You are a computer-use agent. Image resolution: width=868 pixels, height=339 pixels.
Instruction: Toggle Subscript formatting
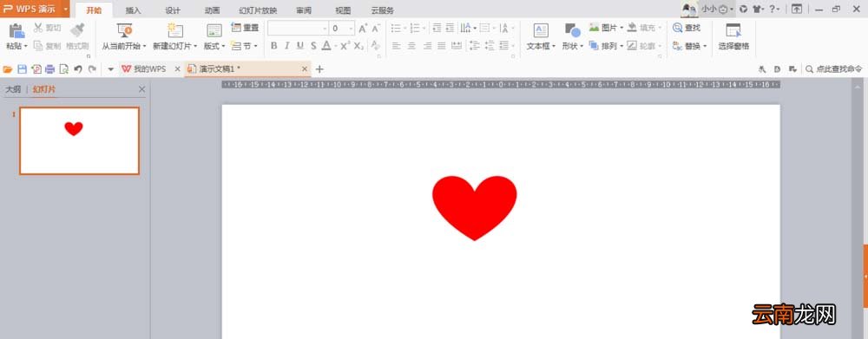click(358, 46)
